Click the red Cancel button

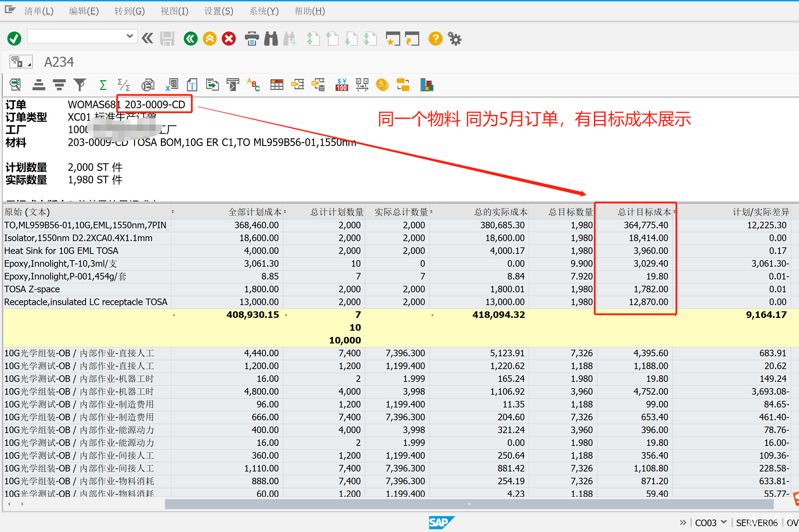click(x=229, y=38)
